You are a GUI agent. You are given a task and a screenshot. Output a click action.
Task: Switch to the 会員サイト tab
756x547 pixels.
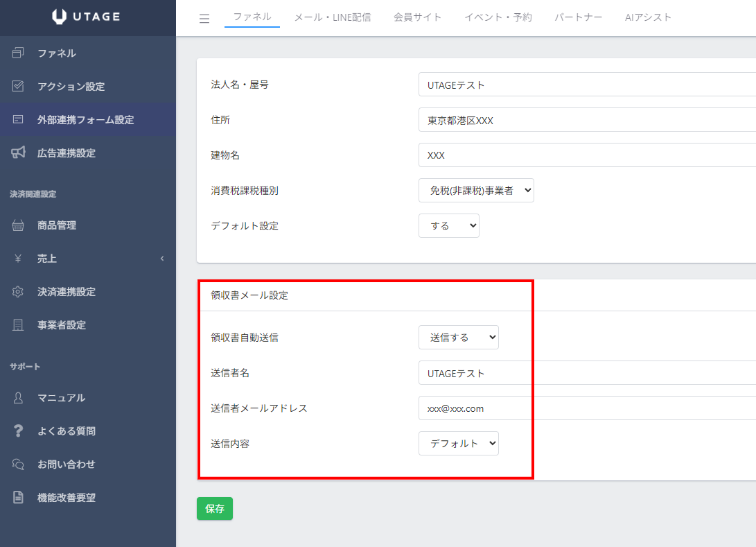point(417,17)
